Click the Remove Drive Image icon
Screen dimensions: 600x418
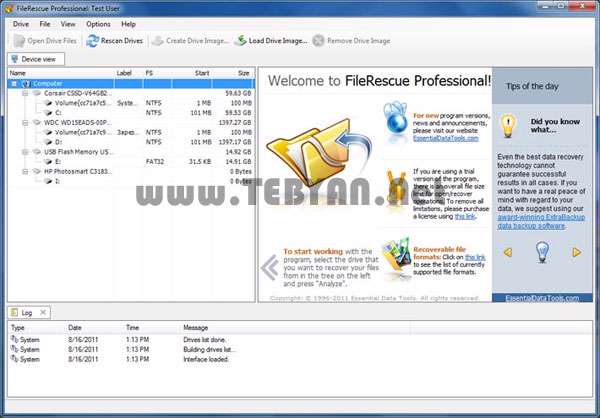click(318, 41)
